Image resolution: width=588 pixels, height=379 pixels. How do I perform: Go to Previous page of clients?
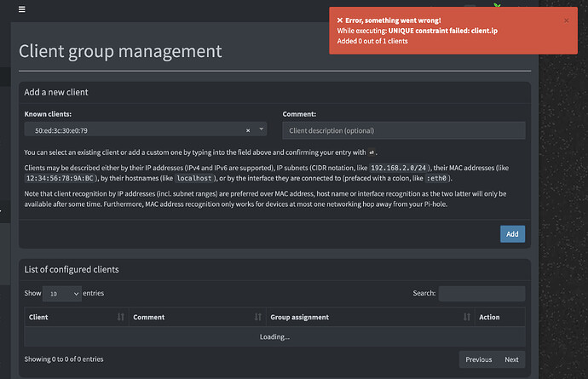pos(479,359)
